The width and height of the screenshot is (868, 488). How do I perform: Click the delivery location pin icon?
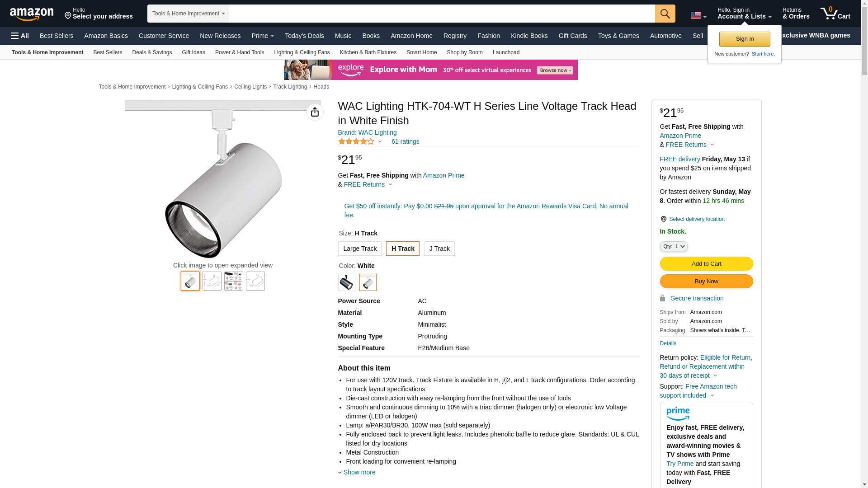point(663,219)
